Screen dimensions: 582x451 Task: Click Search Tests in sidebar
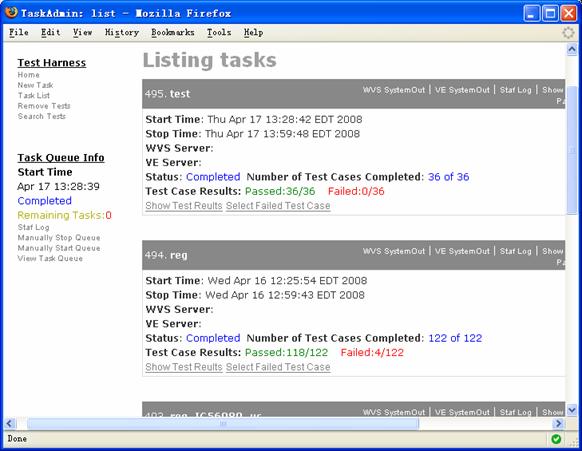point(42,117)
